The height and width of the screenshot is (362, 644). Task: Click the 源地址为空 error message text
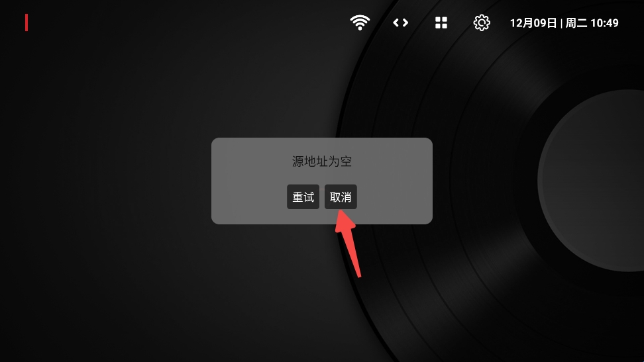[x=322, y=161]
